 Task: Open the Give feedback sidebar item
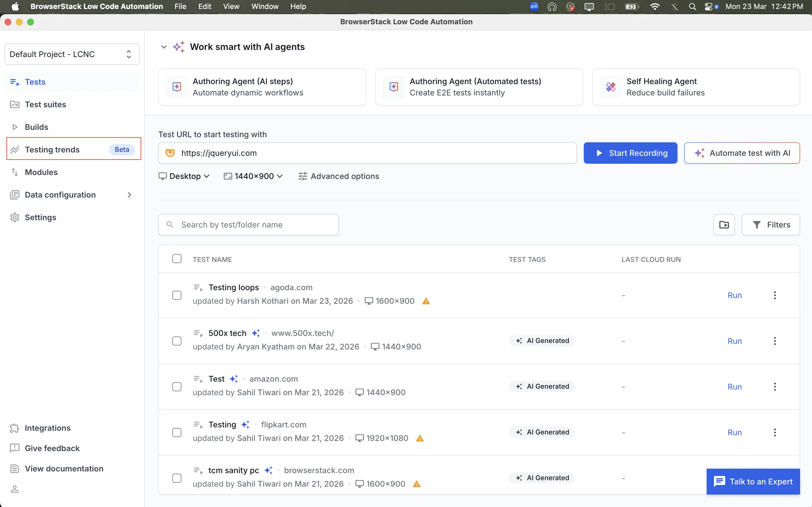coord(52,448)
